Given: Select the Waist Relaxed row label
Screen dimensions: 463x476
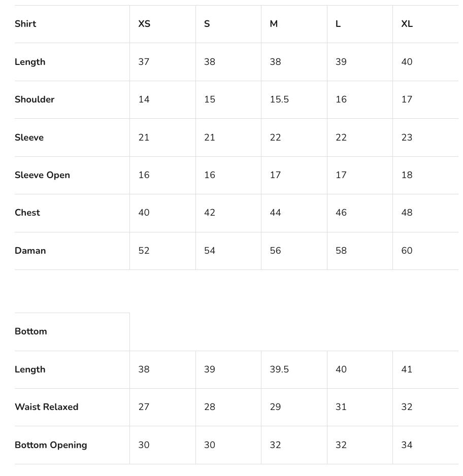Looking at the screenshot, I should [x=46, y=407].
